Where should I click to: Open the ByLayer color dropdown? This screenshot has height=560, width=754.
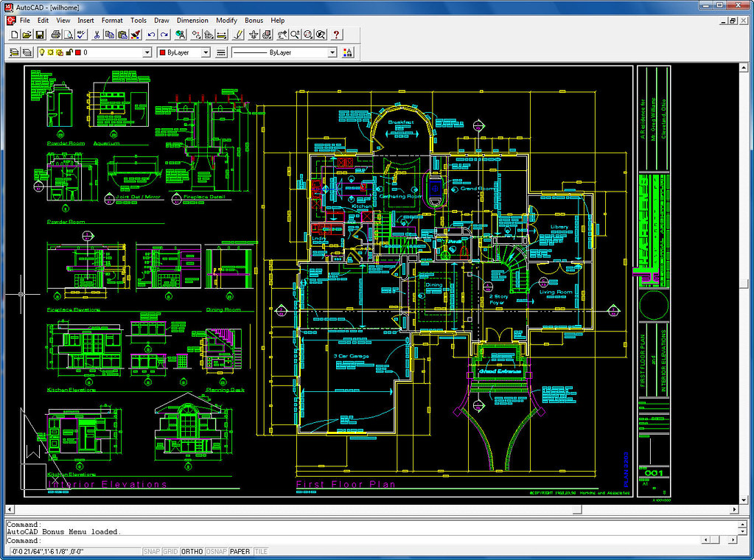pos(205,53)
